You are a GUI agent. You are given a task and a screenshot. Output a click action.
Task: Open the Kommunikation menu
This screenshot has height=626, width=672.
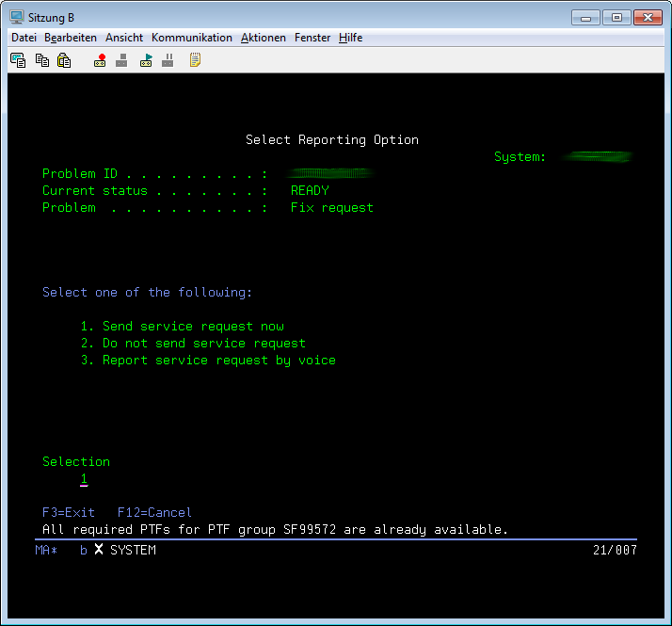191,38
